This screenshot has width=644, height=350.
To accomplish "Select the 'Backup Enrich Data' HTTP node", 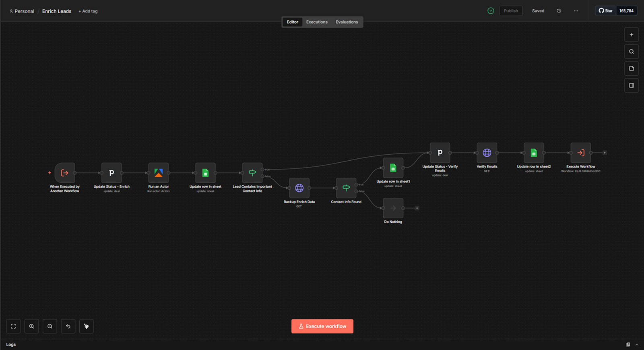I will 299,188.
